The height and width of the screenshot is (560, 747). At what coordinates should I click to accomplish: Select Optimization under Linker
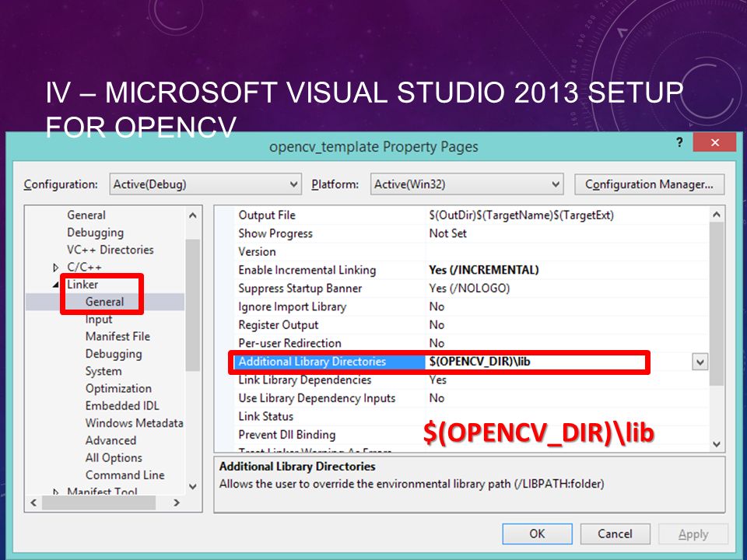click(118, 388)
